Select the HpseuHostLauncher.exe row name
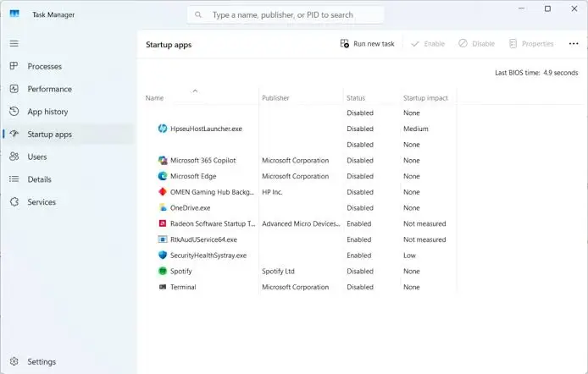The width and height of the screenshot is (588, 374). tap(206, 129)
